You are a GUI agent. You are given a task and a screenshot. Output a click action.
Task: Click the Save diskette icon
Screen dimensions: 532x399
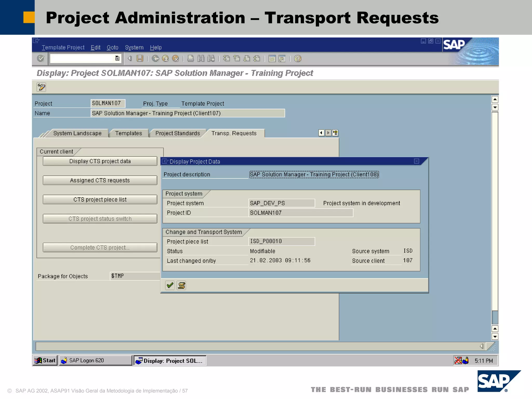point(140,59)
